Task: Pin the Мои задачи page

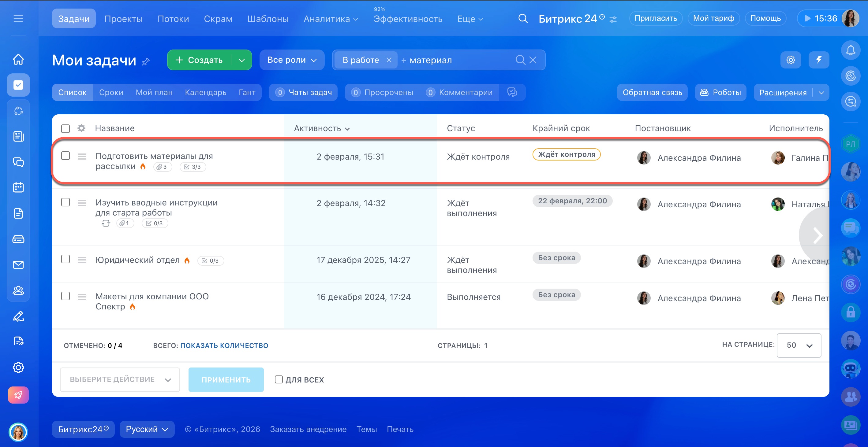Action: pos(146,61)
